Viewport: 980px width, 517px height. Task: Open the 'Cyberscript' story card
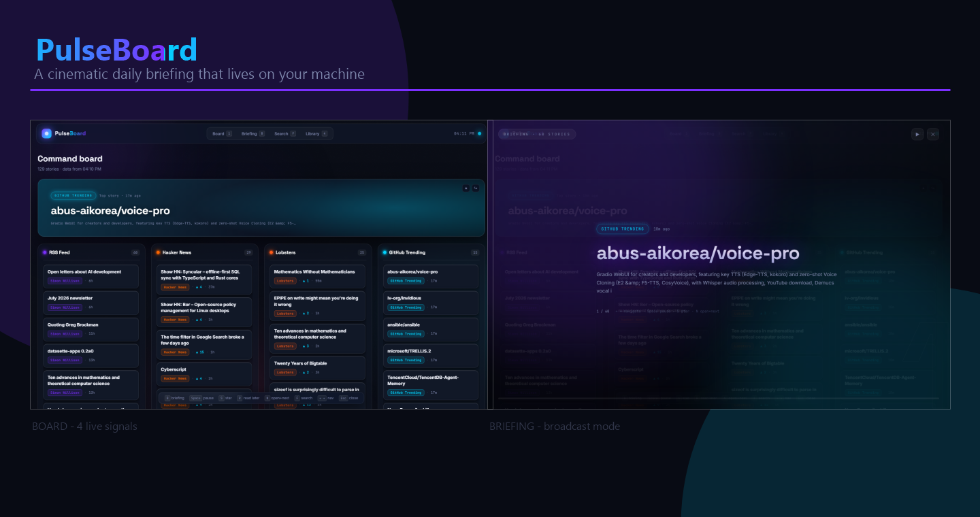(x=204, y=373)
